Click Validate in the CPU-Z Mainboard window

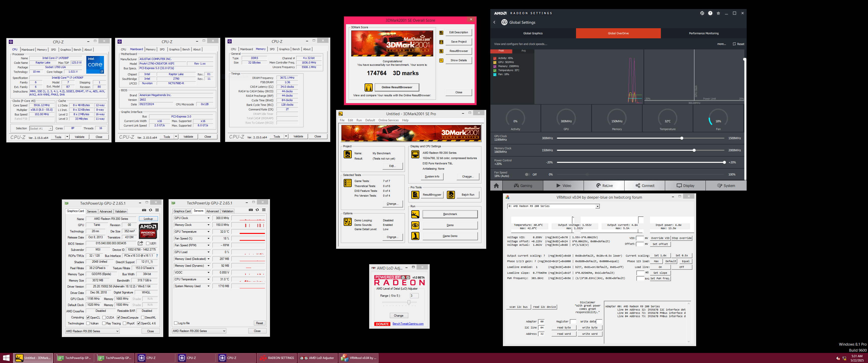click(188, 137)
